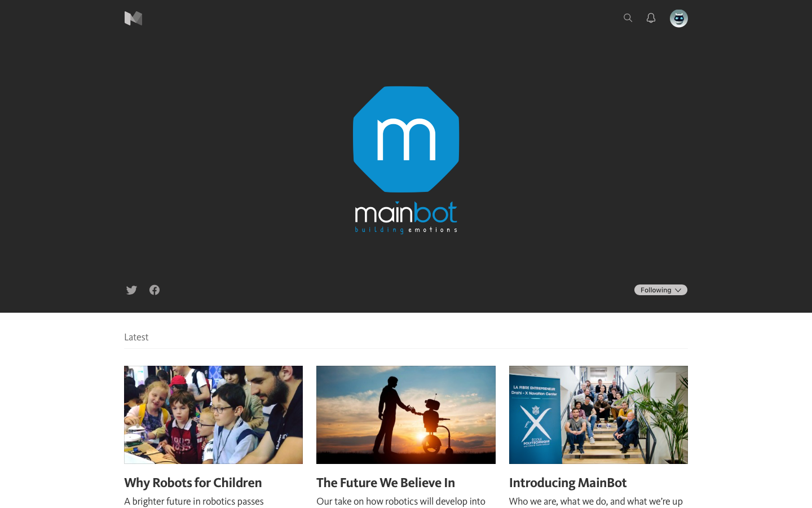Click the blue octagon MainBot logo
The height and width of the screenshot is (508, 812).
click(x=406, y=139)
